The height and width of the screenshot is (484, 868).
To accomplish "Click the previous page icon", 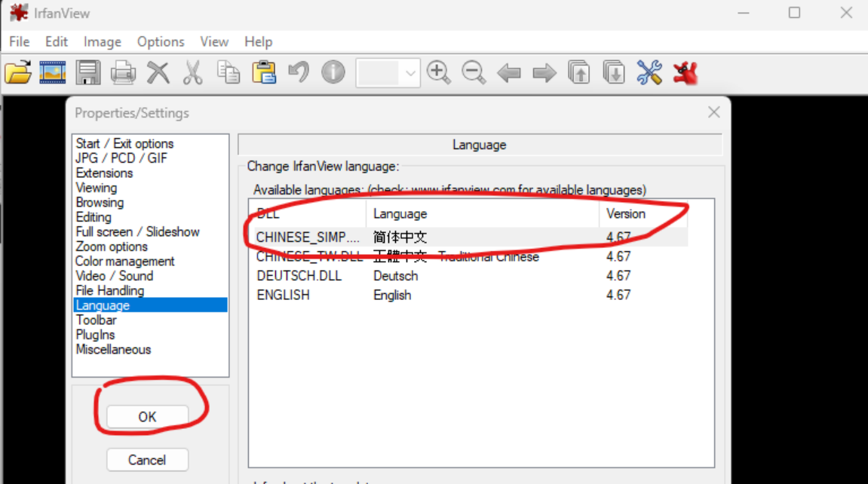I will click(x=579, y=72).
